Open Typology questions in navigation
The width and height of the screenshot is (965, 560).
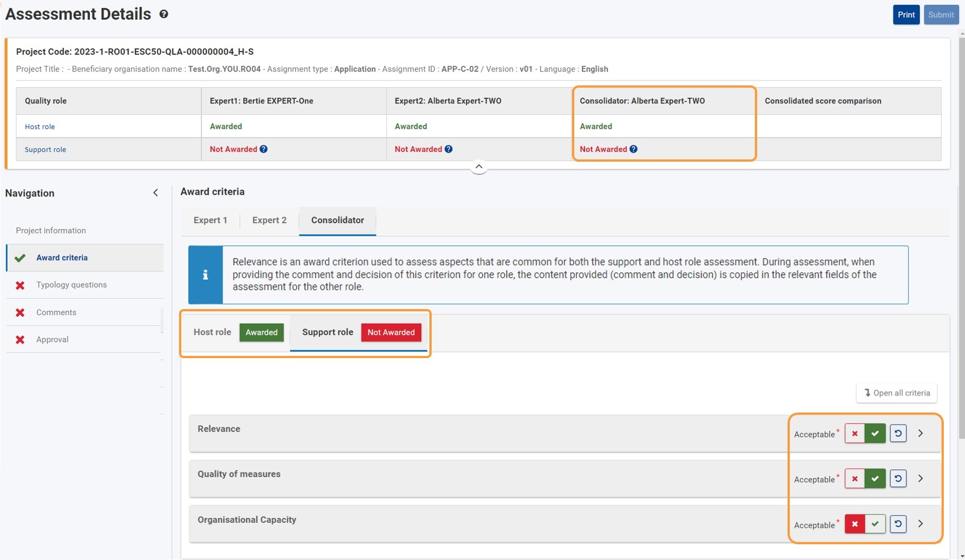point(71,285)
